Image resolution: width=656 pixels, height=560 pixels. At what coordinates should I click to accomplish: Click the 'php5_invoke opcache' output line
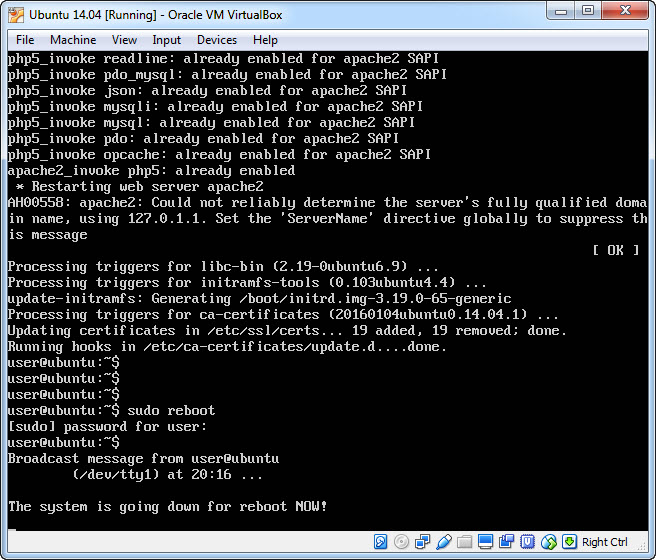219,155
